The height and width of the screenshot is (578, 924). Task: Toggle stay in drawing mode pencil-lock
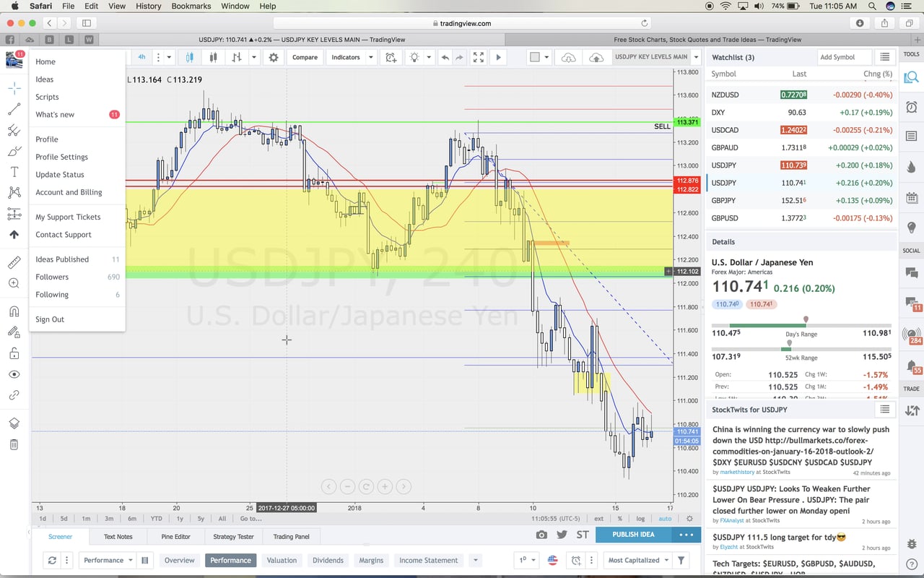(x=14, y=332)
